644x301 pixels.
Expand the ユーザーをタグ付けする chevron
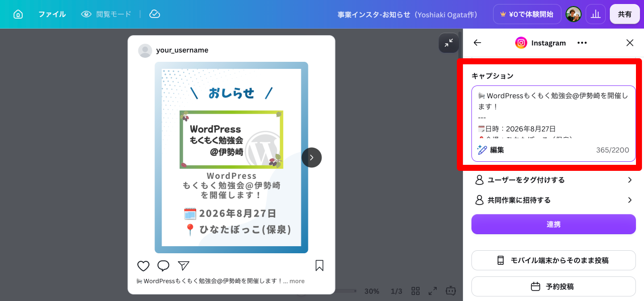(x=630, y=180)
